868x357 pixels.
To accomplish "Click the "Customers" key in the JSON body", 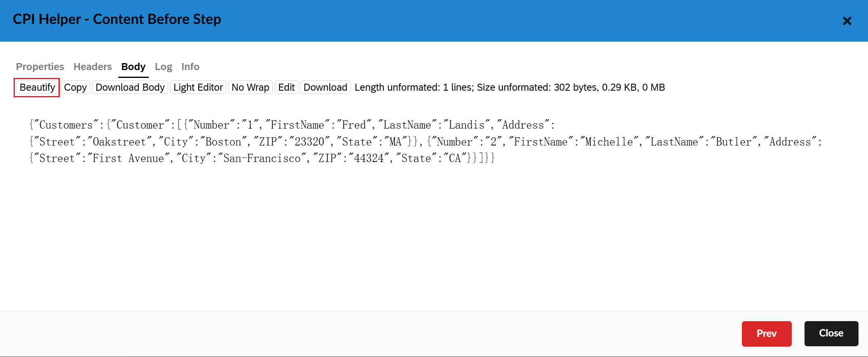I will (66, 125).
